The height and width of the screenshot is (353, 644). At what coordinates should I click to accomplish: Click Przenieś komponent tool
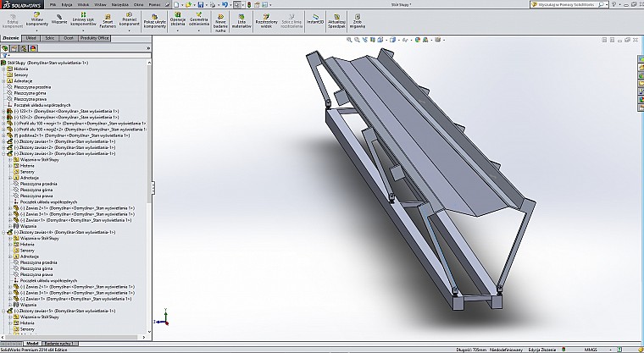pyautogui.click(x=130, y=19)
